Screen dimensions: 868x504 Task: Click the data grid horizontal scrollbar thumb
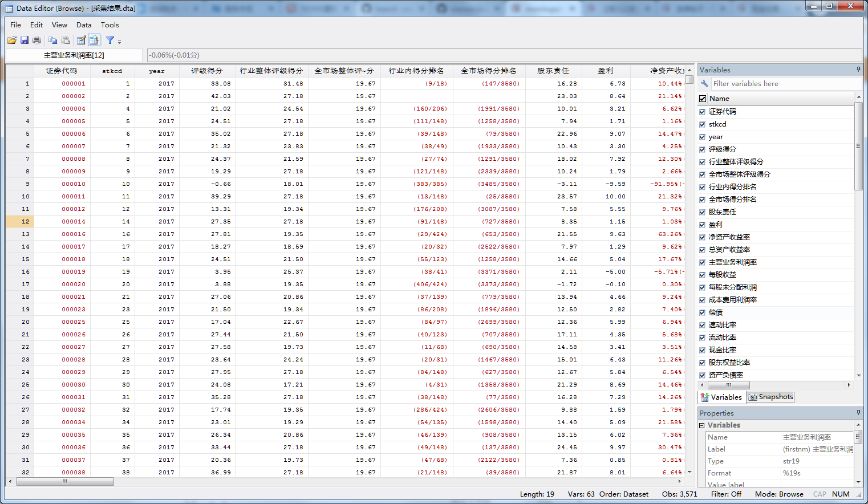(x=65, y=482)
